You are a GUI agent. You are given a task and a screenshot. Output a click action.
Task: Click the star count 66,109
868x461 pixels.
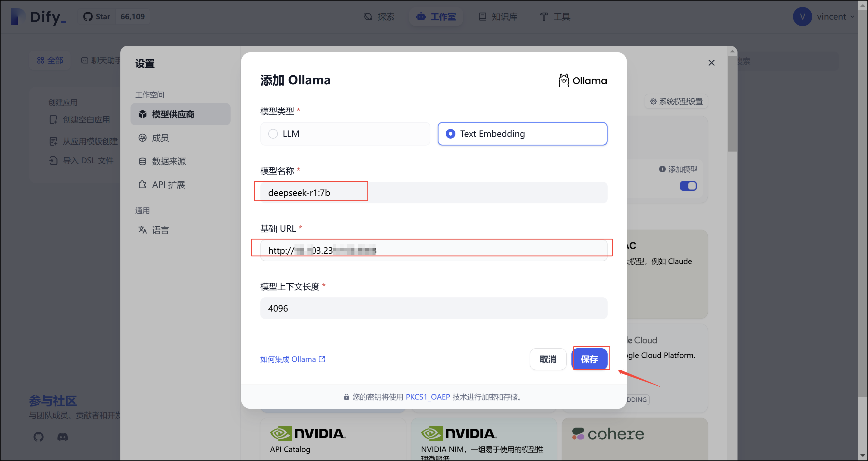[x=133, y=17]
